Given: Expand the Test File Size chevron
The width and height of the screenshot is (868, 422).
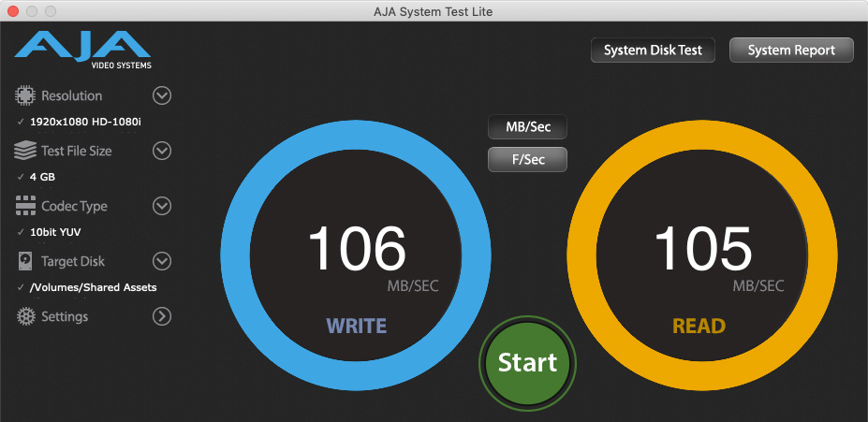Looking at the screenshot, I should 162,151.
